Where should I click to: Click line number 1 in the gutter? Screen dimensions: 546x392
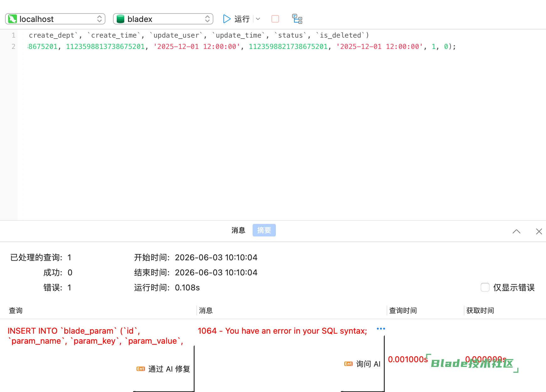(x=13, y=35)
